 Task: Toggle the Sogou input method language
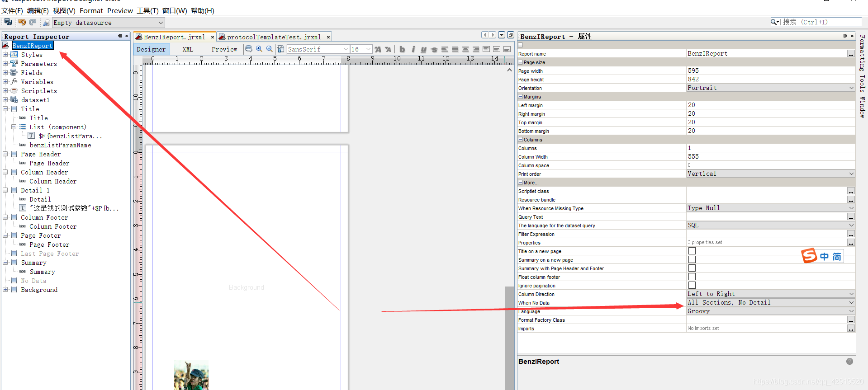(x=824, y=256)
